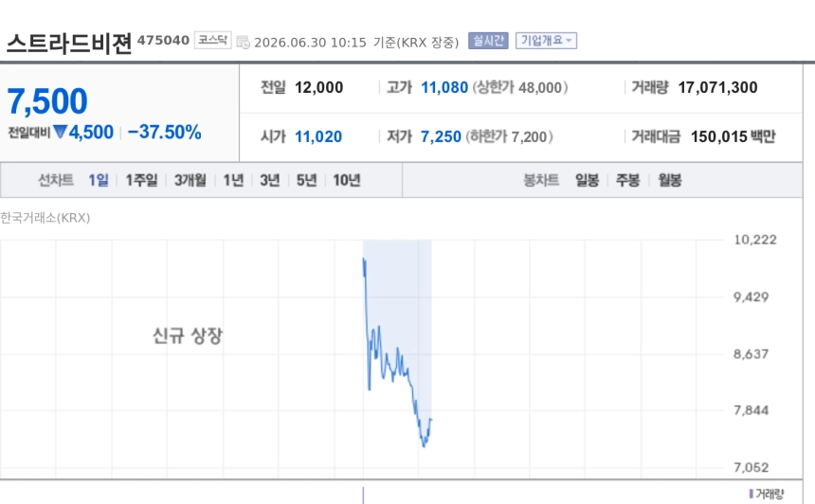Select the 3년 chart range
The width and height of the screenshot is (815, 504).
(270, 180)
